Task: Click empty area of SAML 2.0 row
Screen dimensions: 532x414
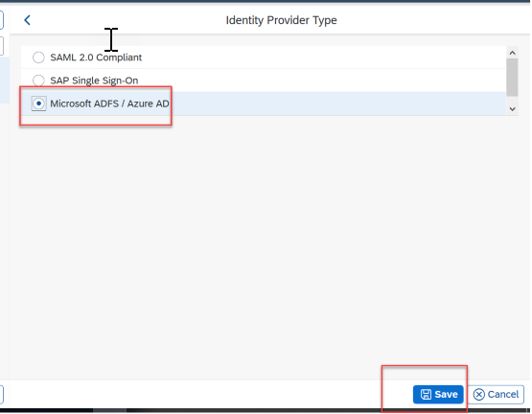Action: 322,57
